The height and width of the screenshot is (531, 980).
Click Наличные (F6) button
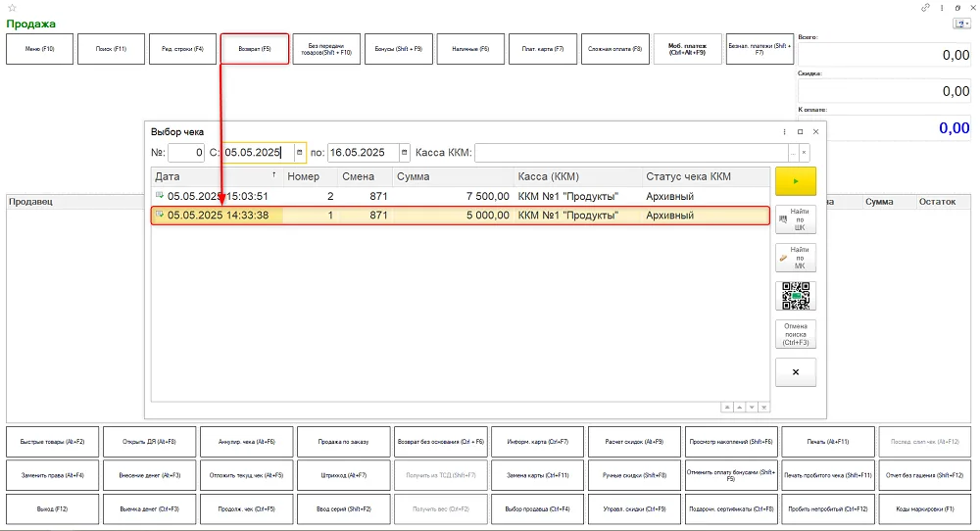[x=470, y=49]
